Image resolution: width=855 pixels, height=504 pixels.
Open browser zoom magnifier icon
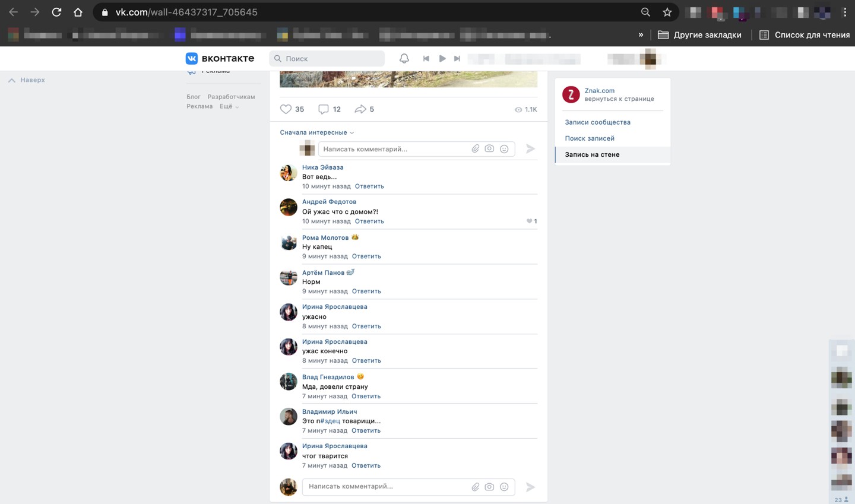click(645, 12)
